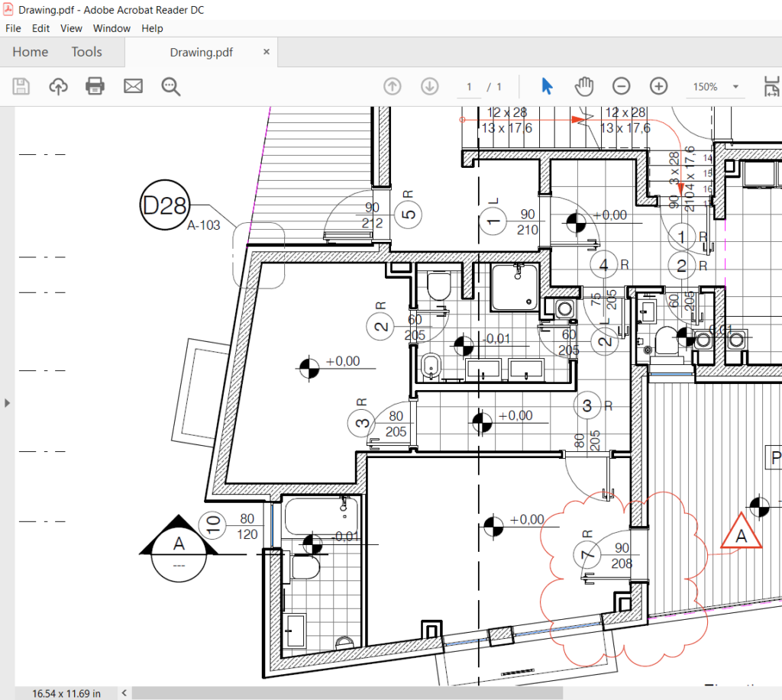Expand the left navigation pane
Screen dimensions: 782x700
(7, 402)
